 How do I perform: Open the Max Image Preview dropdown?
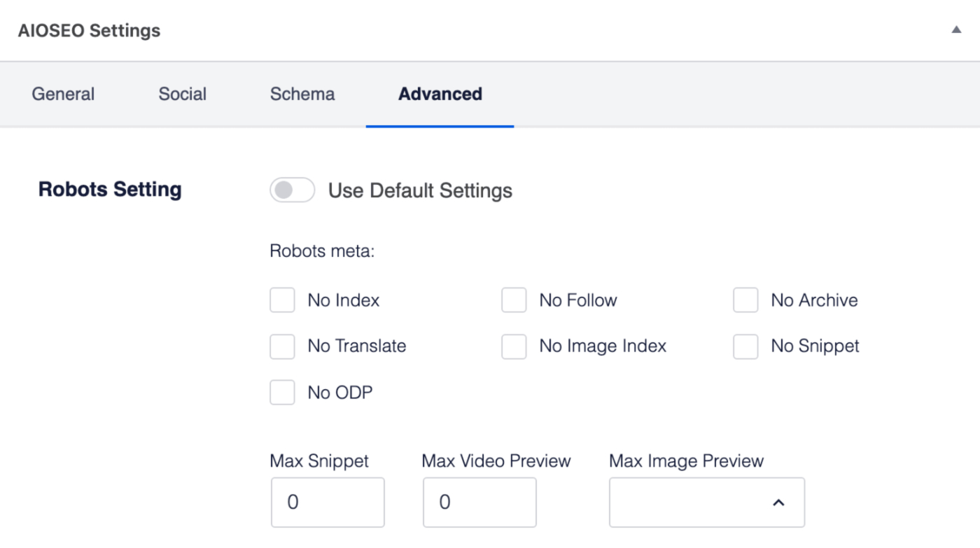pos(707,503)
